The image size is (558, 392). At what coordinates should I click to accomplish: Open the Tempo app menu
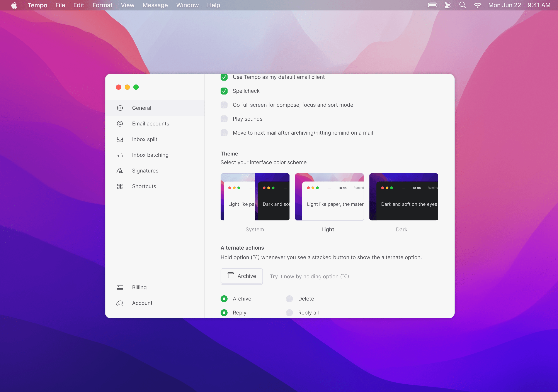pos(37,5)
